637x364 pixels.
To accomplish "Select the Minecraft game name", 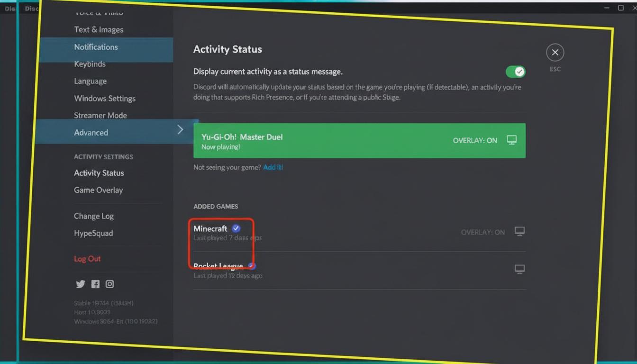I will [210, 228].
